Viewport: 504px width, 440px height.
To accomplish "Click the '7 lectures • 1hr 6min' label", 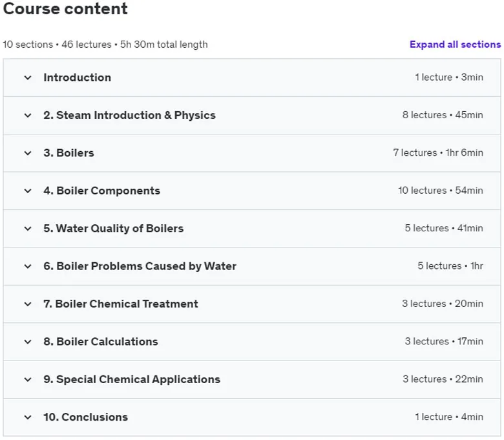I will [x=438, y=152].
